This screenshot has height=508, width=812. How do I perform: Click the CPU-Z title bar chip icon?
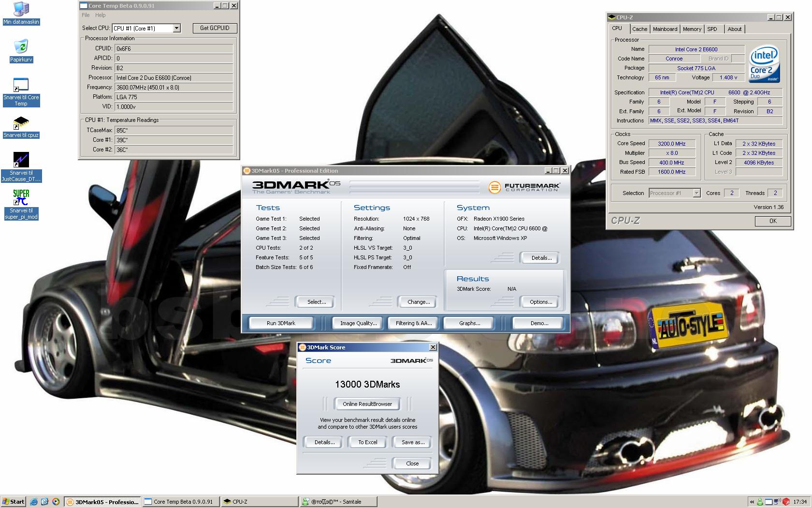(612, 17)
